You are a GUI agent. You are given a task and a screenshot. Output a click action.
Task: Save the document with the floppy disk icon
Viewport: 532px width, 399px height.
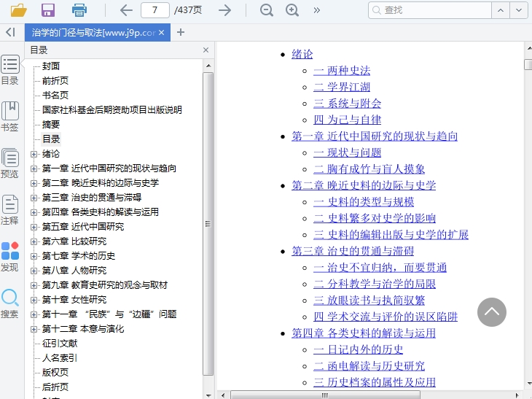pos(48,10)
